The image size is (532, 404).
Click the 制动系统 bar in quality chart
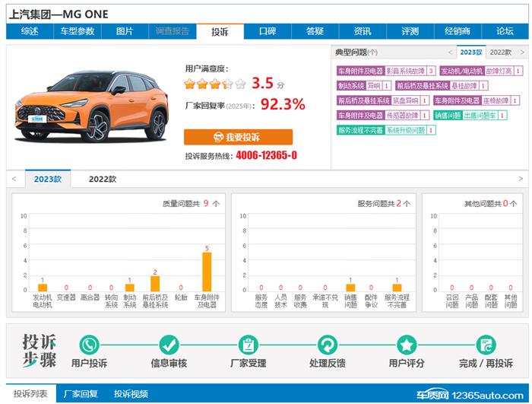pyautogui.click(x=130, y=288)
